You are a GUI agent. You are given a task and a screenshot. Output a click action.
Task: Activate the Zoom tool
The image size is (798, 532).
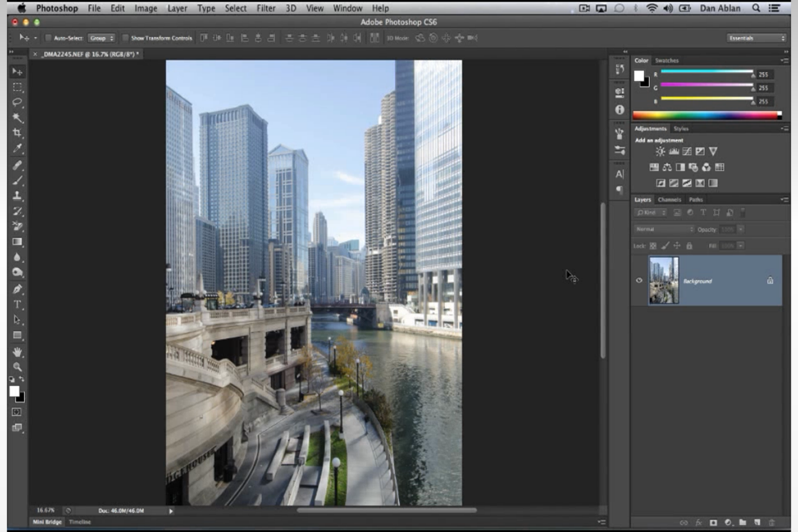point(17,367)
